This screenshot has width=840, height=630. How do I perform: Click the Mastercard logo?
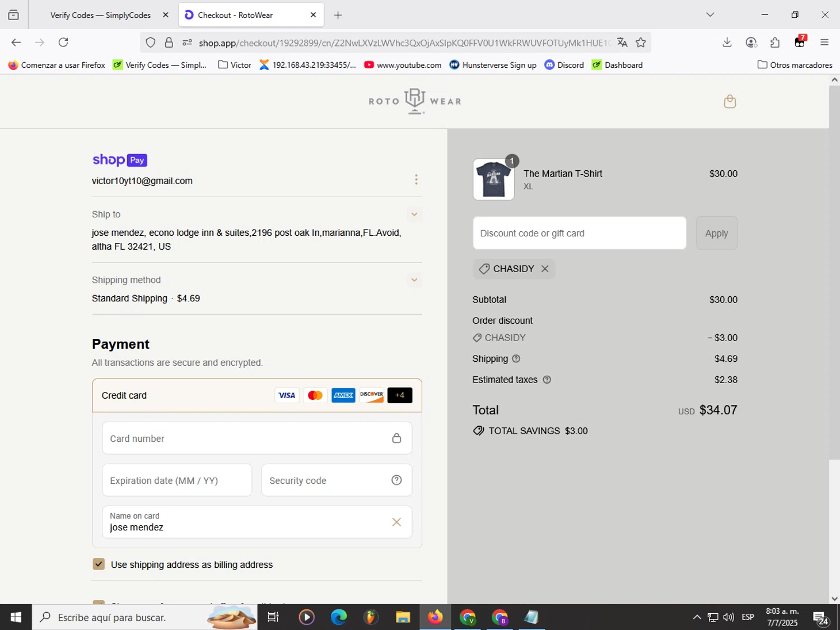coord(315,395)
